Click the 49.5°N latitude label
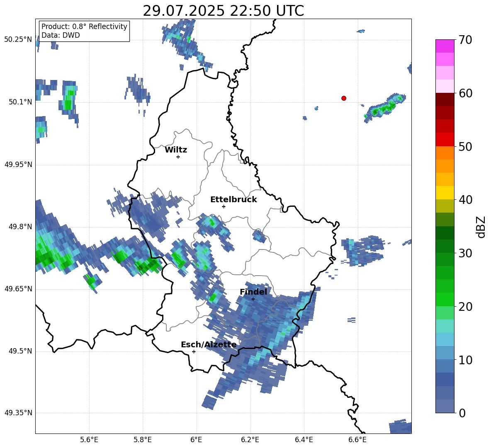The width and height of the screenshot is (491, 448). (x=20, y=351)
